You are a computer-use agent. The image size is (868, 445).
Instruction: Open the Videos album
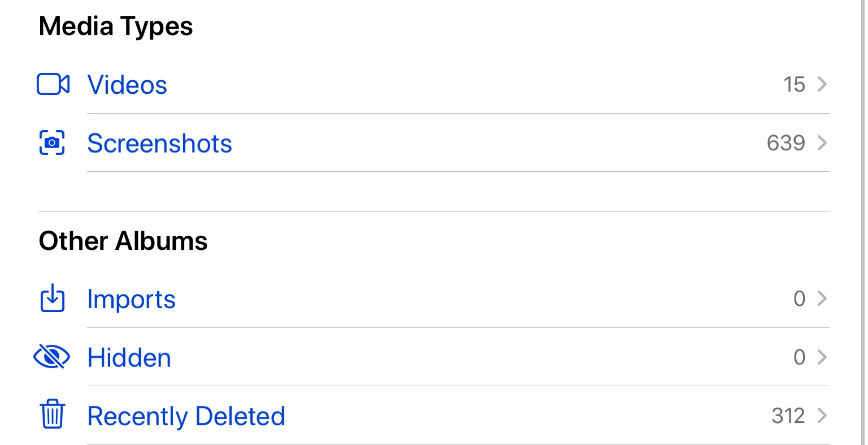127,85
